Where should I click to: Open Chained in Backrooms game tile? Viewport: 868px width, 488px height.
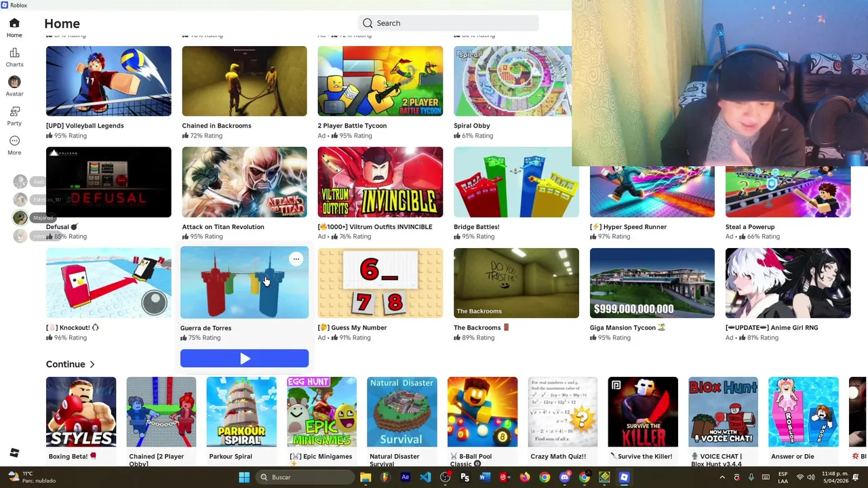(244, 81)
